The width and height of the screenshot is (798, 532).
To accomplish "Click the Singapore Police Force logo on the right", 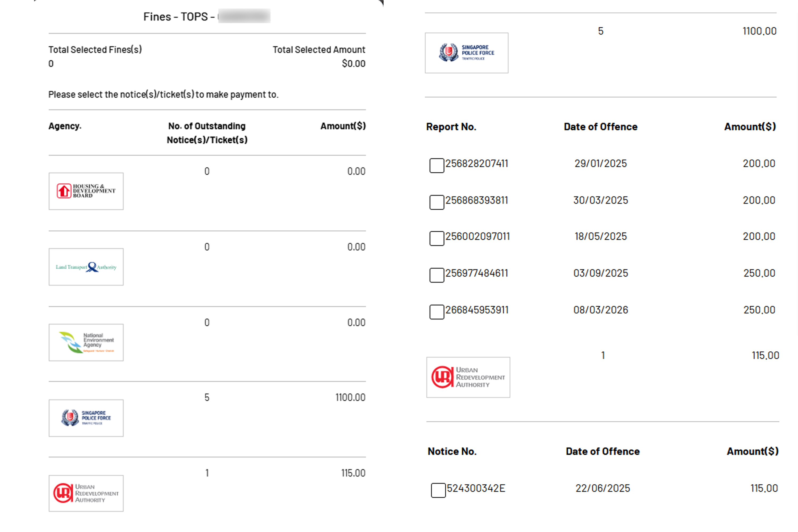I will [466, 53].
